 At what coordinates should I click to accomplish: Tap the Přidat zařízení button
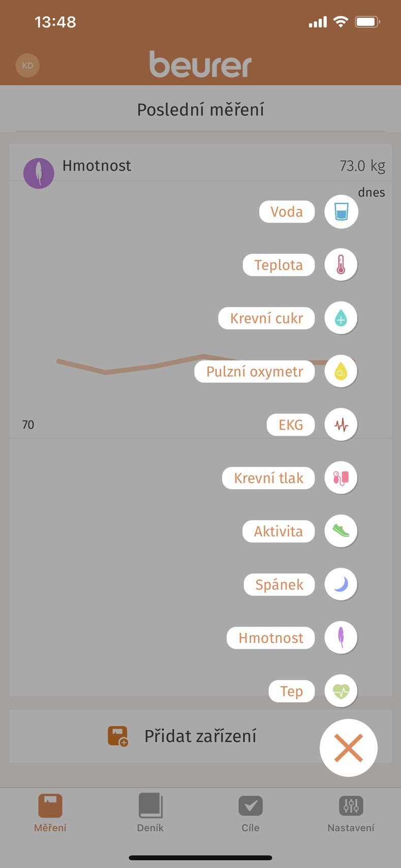tap(200, 736)
